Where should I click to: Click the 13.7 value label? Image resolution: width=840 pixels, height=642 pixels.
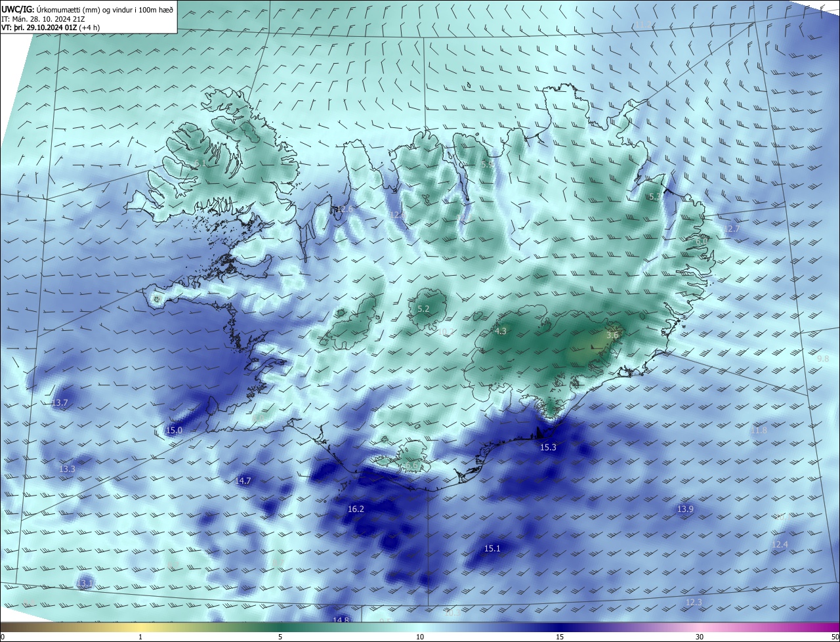(x=59, y=402)
